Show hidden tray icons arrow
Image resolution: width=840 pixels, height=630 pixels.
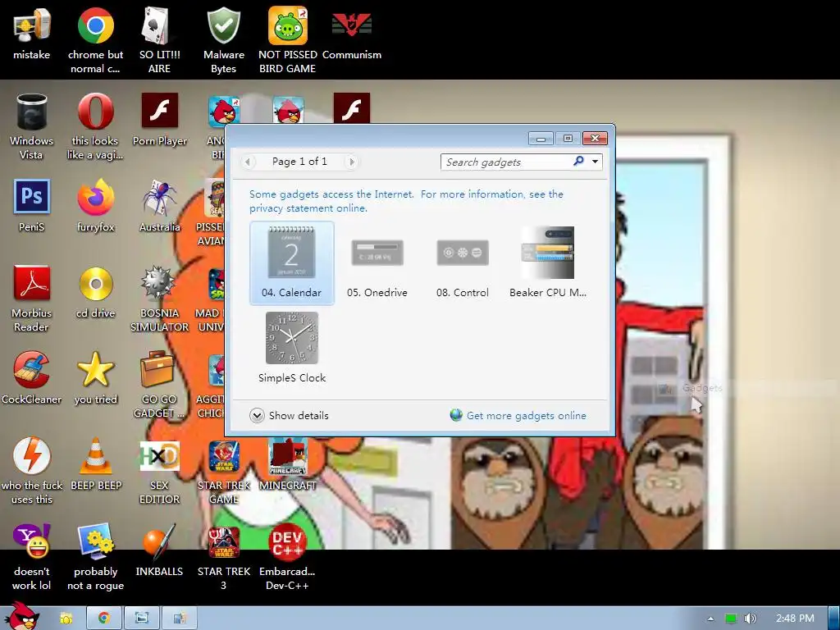point(711,619)
